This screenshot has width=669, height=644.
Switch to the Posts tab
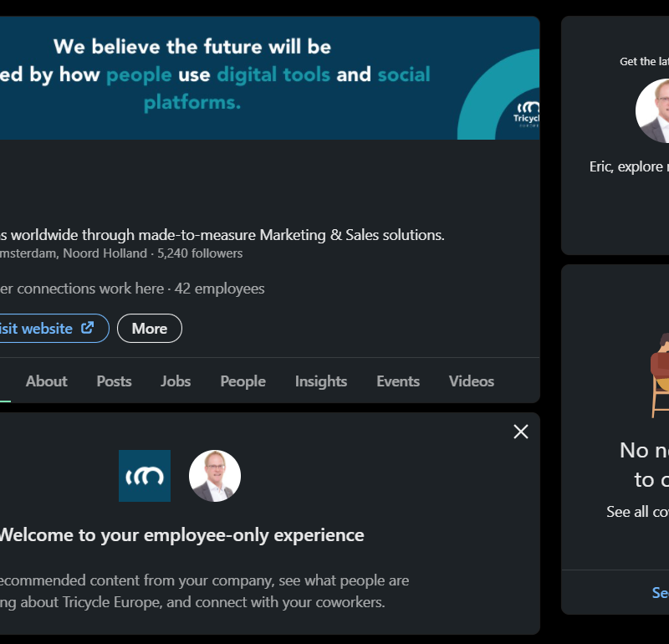114,381
